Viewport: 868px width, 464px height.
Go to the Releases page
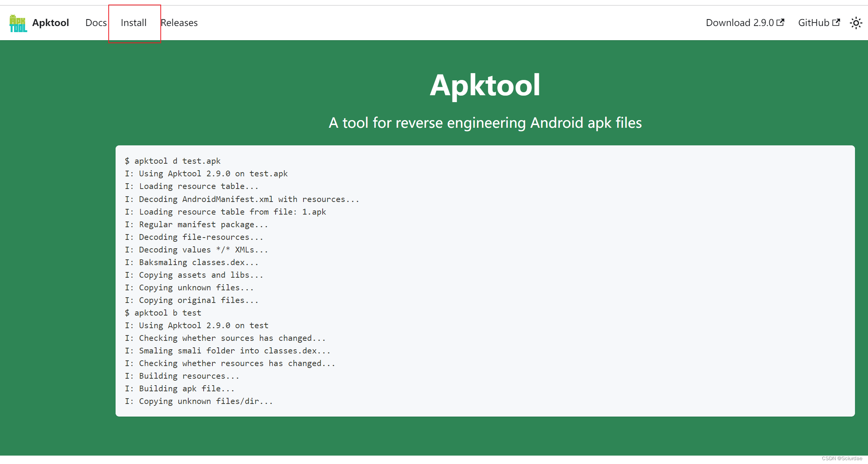click(x=179, y=23)
